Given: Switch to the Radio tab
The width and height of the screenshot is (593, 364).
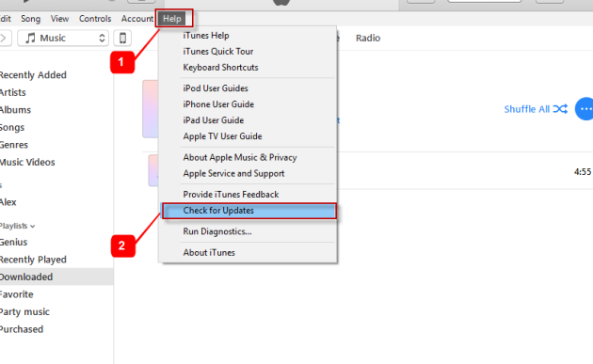Looking at the screenshot, I should 368,39.
